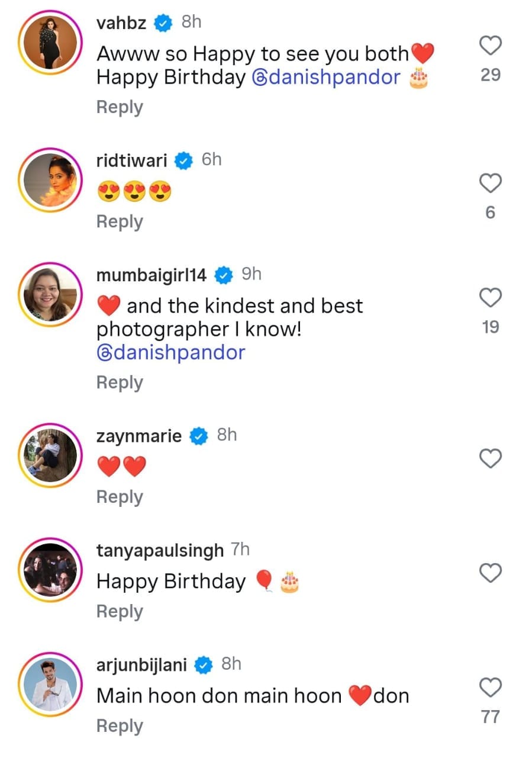
Task: View zaynmarie's profile avatar
Action: tap(50, 455)
